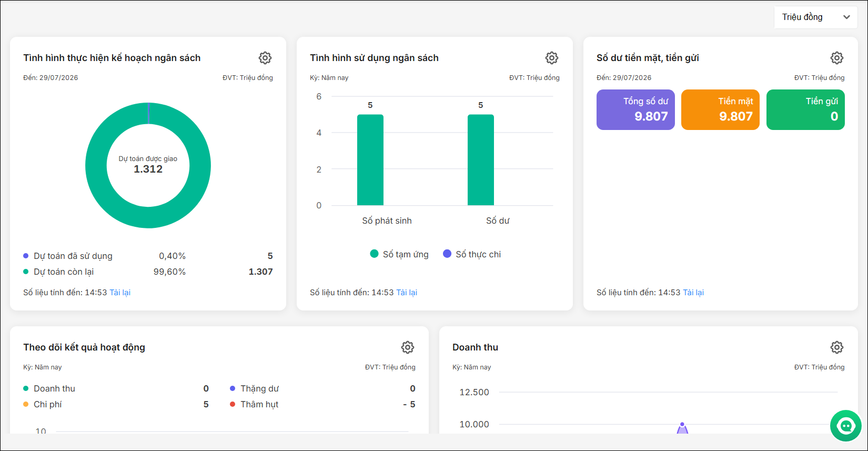Toggle Số thực chi legend series
This screenshot has width=868, height=451.
point(472,254)
